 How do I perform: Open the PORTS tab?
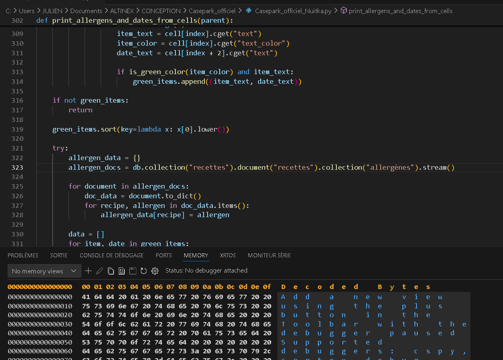tap(164, 255)
